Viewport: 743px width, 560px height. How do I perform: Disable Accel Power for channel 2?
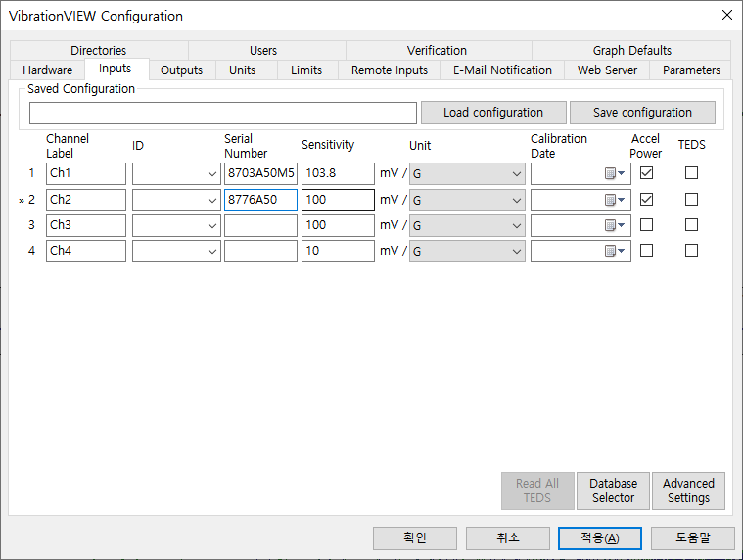tap(646, 200)
